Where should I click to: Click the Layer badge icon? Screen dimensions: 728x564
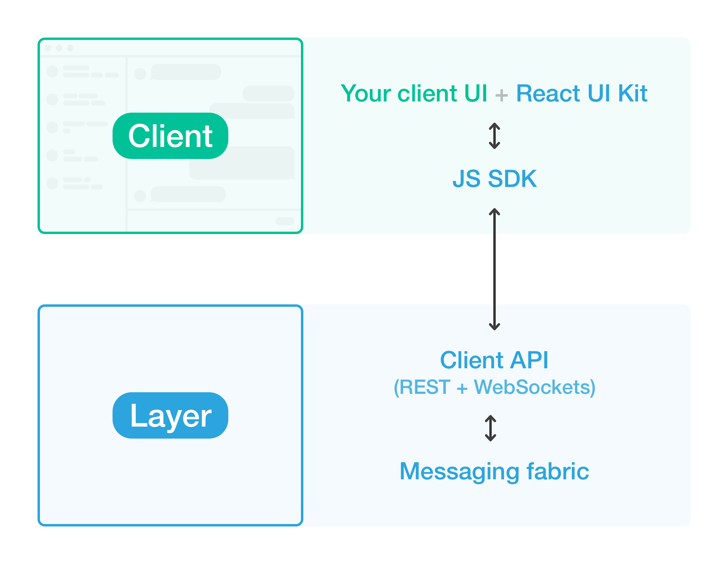click(x=170, y=415)
